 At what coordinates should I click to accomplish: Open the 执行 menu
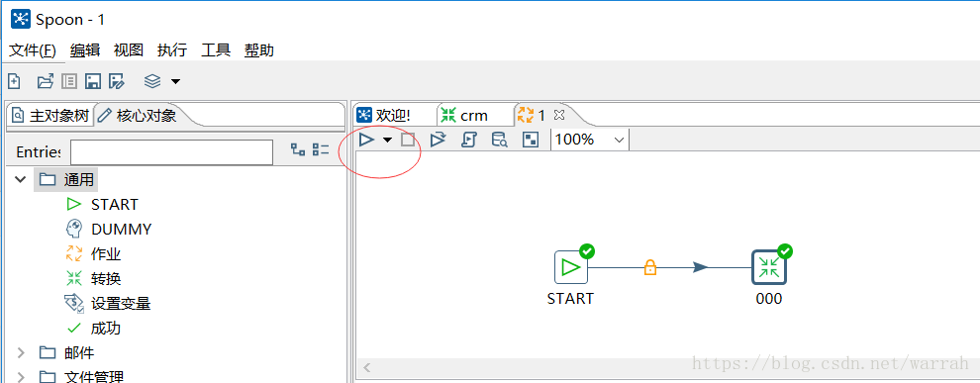point(172,50)
